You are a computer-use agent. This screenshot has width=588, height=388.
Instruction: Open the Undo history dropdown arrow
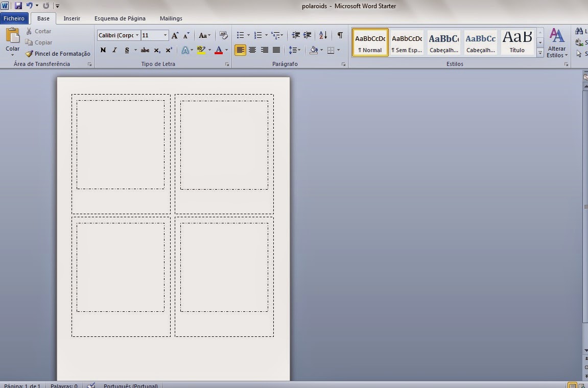tap(37, 6)
